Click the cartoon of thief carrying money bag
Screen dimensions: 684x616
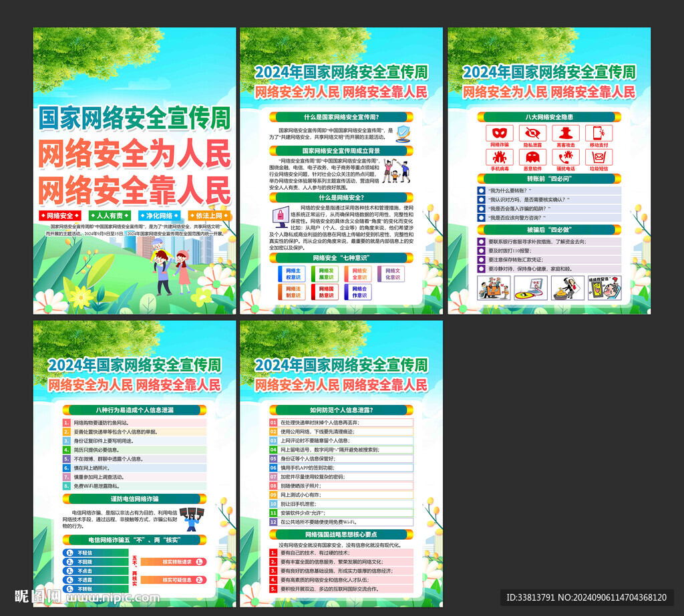(x=568, y=288)
